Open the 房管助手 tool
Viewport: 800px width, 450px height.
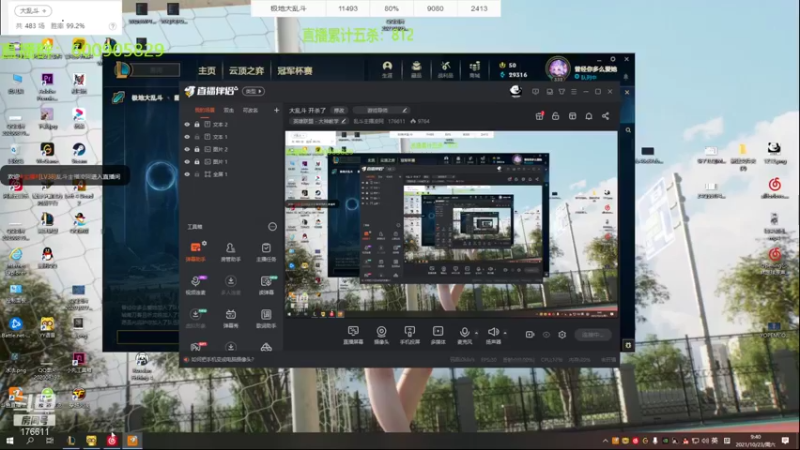coord(231,252)
